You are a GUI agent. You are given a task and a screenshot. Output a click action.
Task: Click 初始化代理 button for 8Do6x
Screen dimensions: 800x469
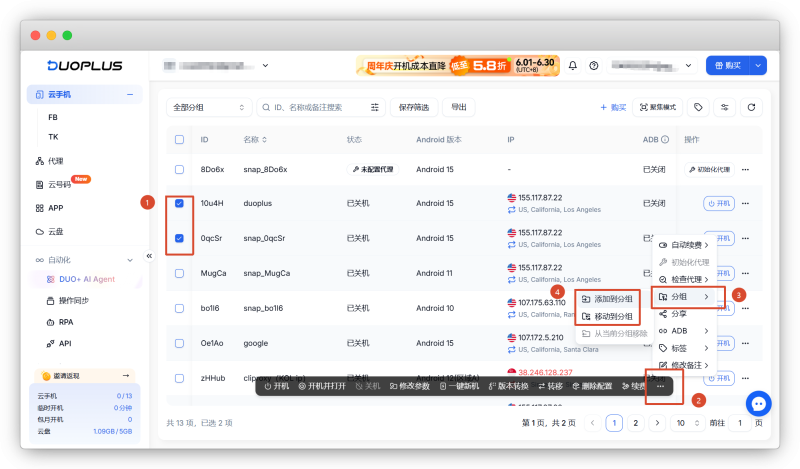[x=709, y=169]
